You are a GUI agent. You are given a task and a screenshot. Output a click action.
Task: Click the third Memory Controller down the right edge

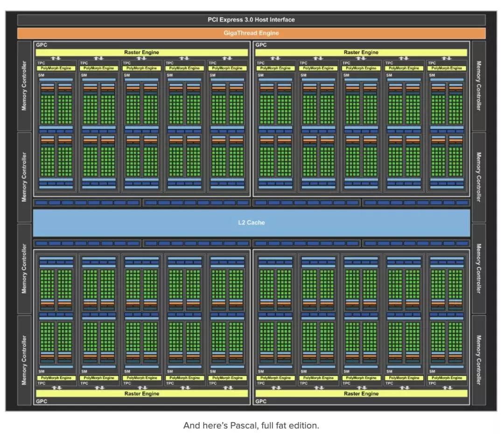tap(479, 268)
